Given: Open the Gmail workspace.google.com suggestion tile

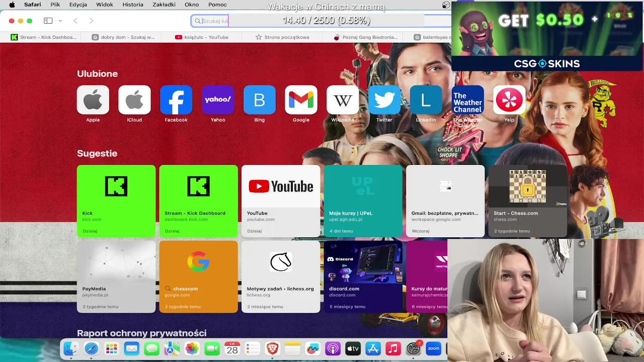Looking at the screenshot, I should 445,201.
